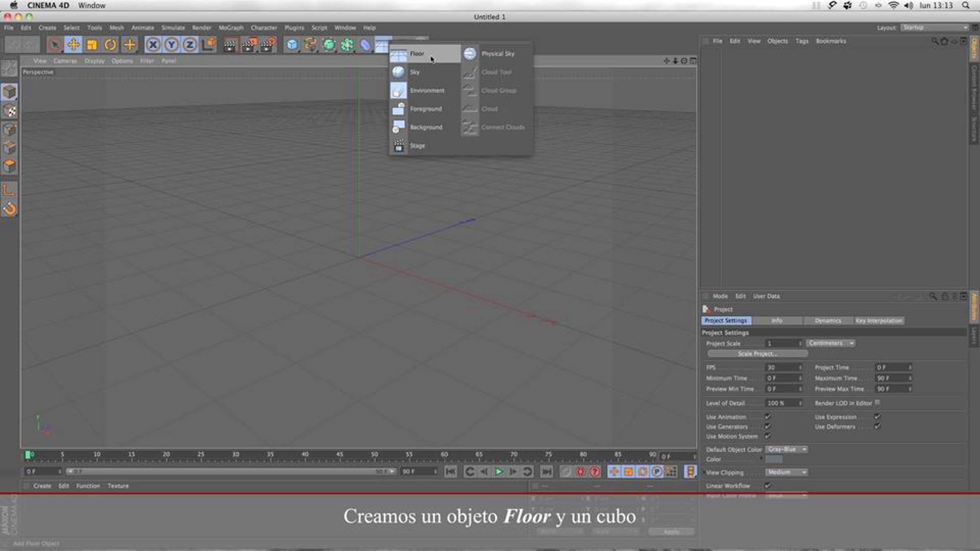Open the Info tab in Attributes

tap(777, 321)
